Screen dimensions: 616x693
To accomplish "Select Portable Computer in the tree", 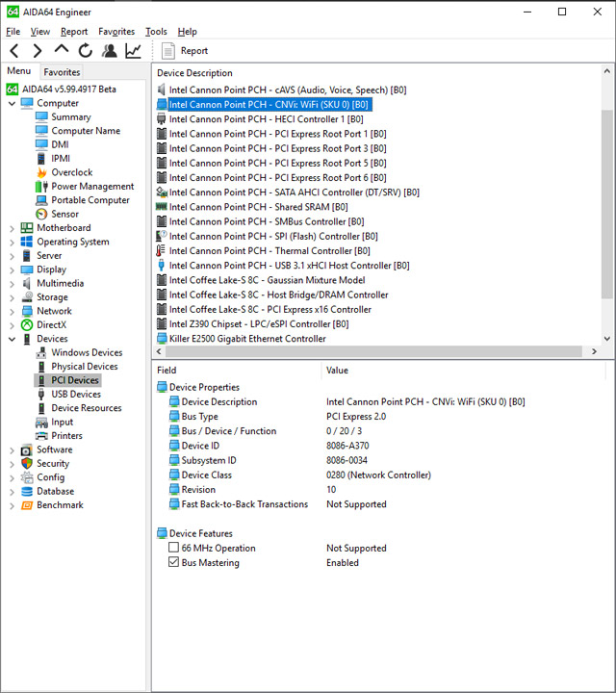I will 90,200.
